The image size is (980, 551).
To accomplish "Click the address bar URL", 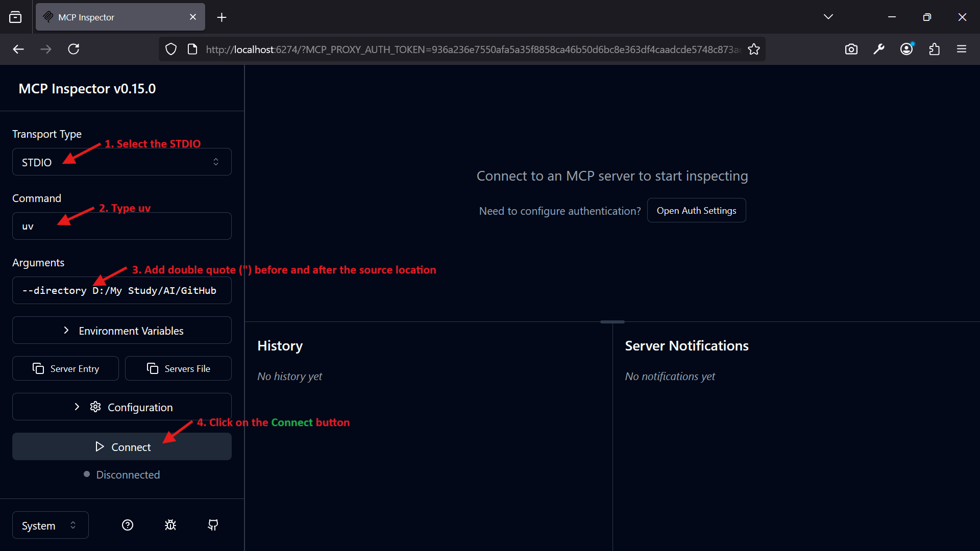I will [x=473, y=49].
